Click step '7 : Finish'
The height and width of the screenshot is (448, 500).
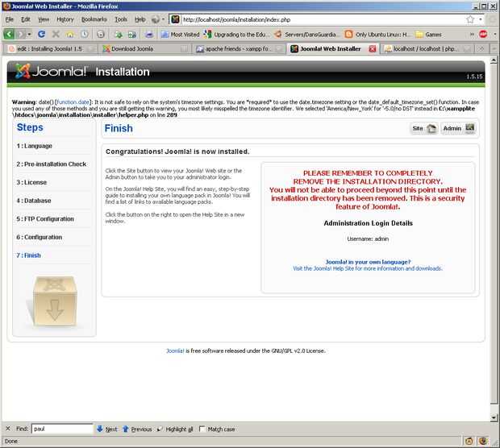[28, 255]
